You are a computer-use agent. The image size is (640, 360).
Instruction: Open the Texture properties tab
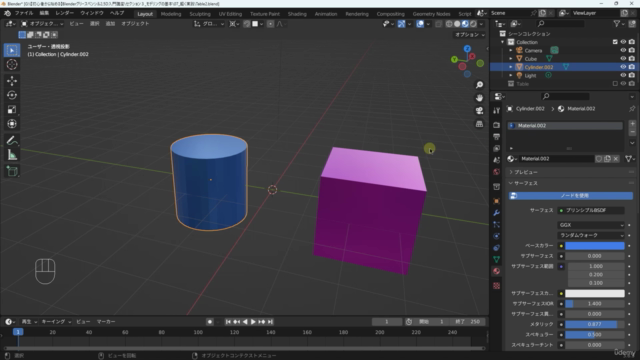click(x=496, y=285)
